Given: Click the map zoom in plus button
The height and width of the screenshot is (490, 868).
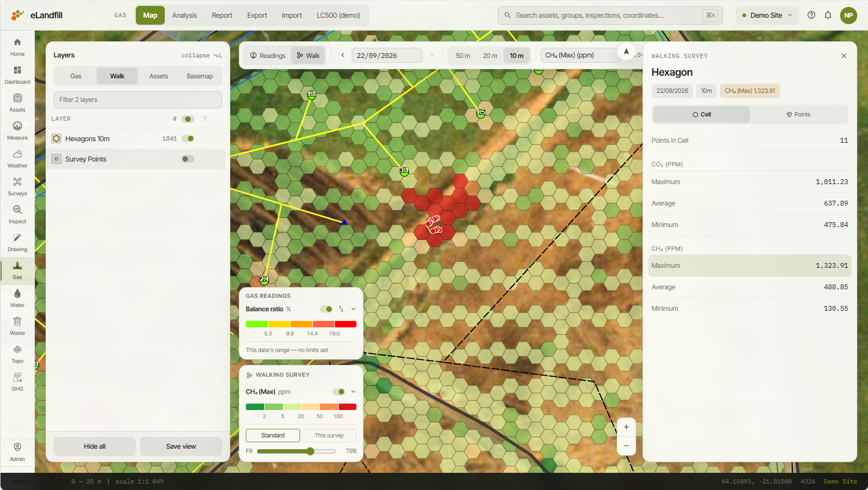Looking at the screenshot, I should coord(626,427).
